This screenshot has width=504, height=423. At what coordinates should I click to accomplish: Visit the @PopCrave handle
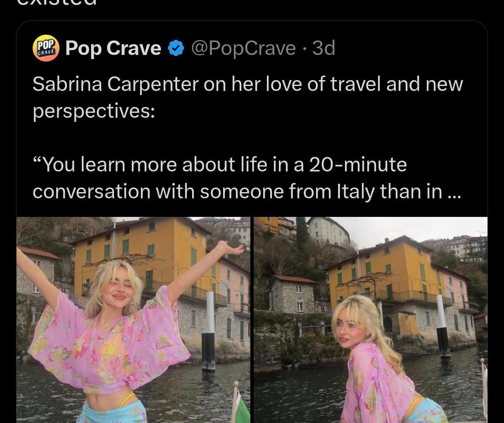(243, 49)
